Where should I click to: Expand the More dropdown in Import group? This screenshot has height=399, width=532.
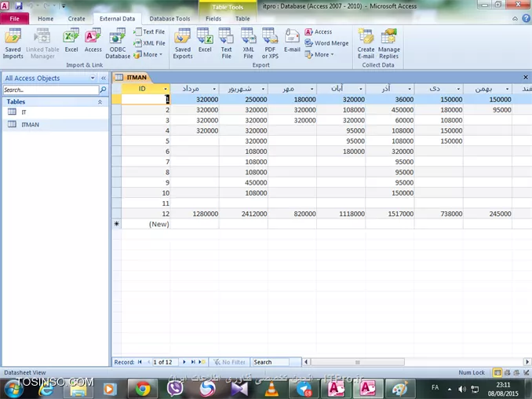click(x=149, y=55)
